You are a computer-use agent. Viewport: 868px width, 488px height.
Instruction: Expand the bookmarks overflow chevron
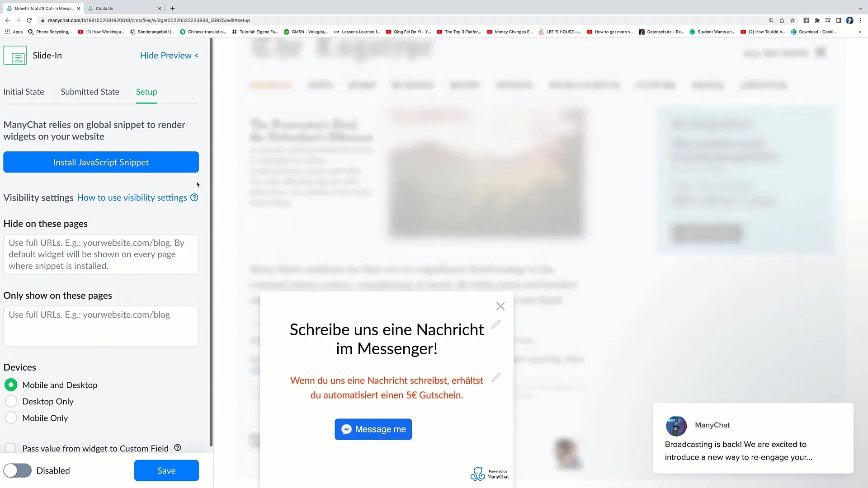point(860,32)
